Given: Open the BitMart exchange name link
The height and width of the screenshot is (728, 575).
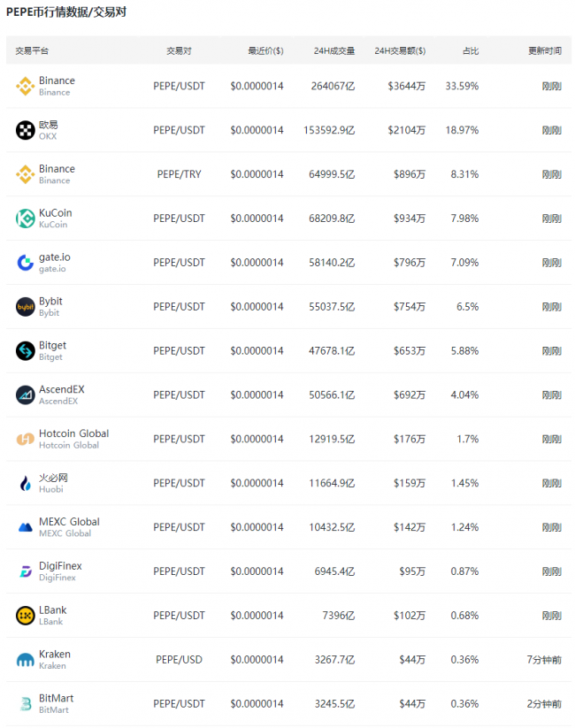Looking at the screenshot, I should (57, 698).
